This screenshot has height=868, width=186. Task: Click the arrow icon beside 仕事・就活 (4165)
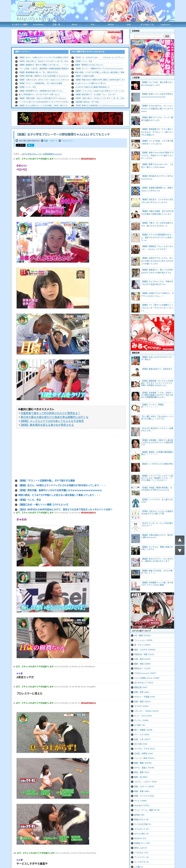[x=132, y=659]
